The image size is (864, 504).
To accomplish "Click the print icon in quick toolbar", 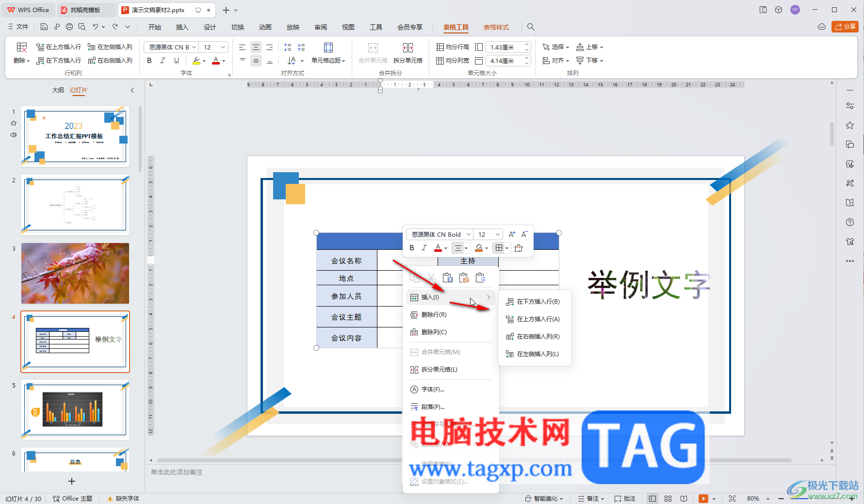I will coord(69,27).
